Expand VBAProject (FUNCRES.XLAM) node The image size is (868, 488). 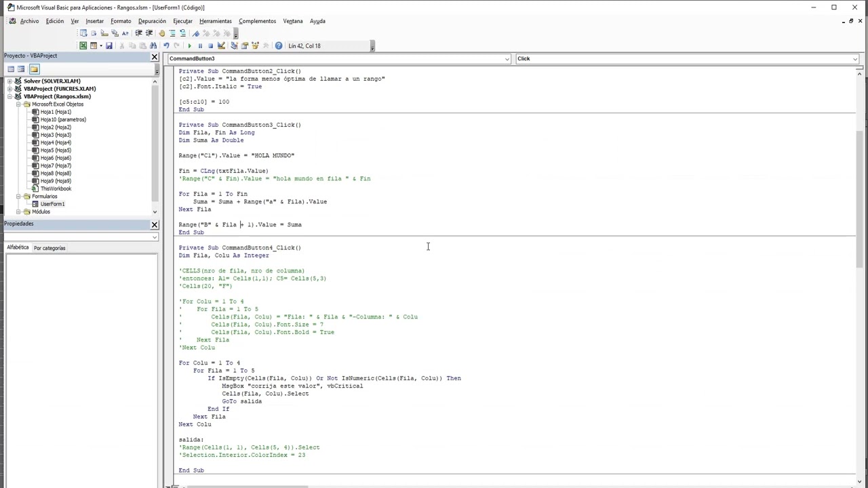click(x=9, y=89)
